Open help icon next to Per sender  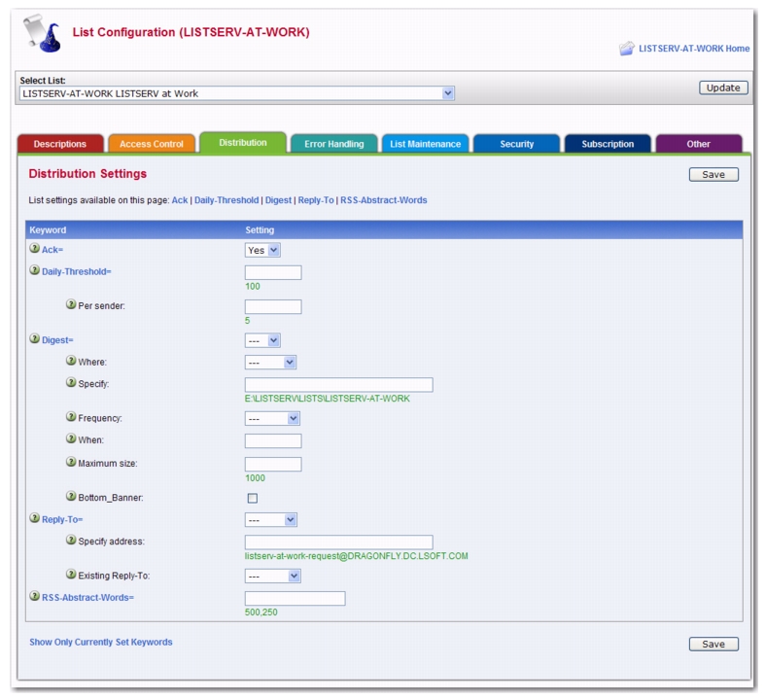coord(71,304)
